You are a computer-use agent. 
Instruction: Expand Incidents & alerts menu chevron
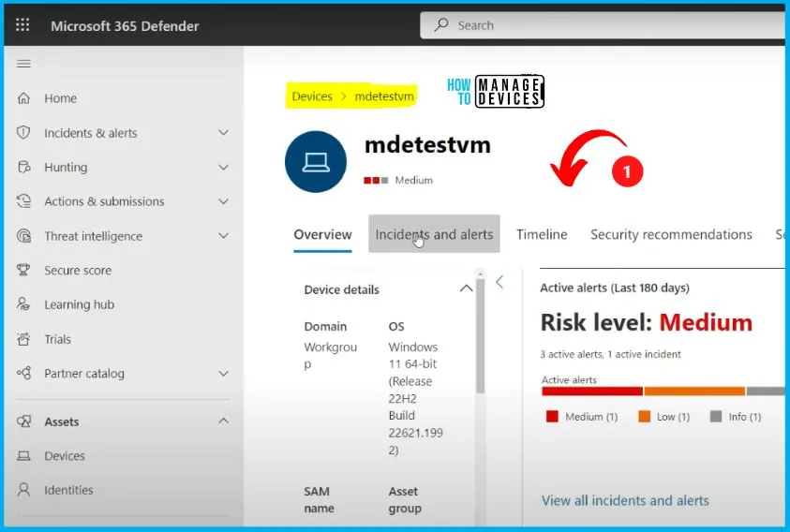click(x=223, y=132)
